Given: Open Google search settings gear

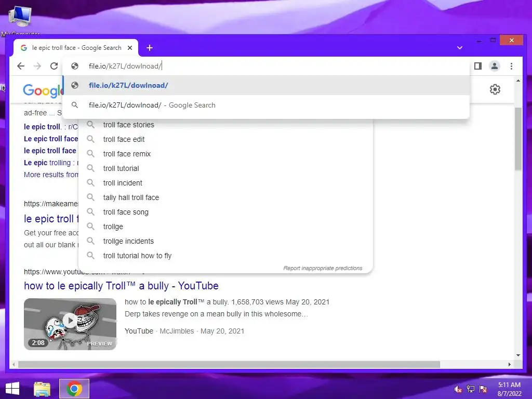Looking at the screenshot, I should (x=495, y=89).
